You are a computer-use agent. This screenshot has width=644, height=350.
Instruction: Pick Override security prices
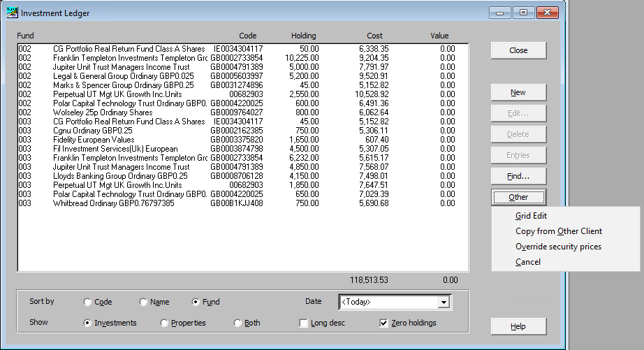(x=558, y=247)
